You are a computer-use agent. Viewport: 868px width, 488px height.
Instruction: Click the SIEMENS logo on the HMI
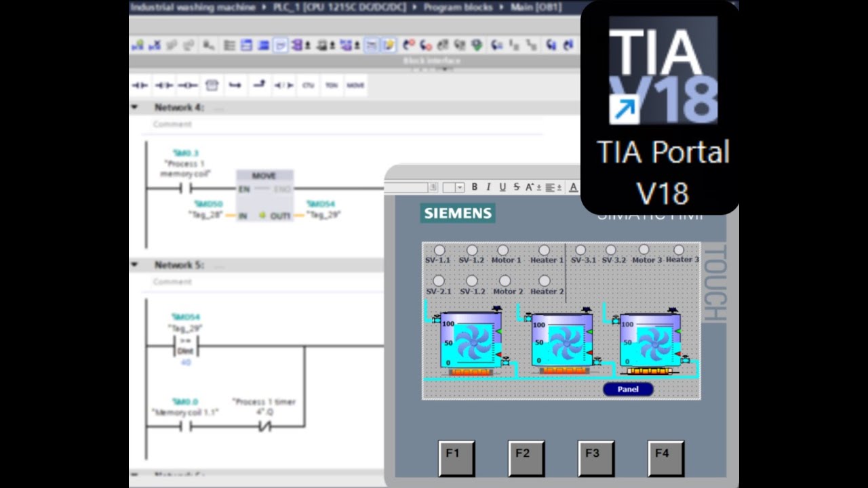(458, 213)
